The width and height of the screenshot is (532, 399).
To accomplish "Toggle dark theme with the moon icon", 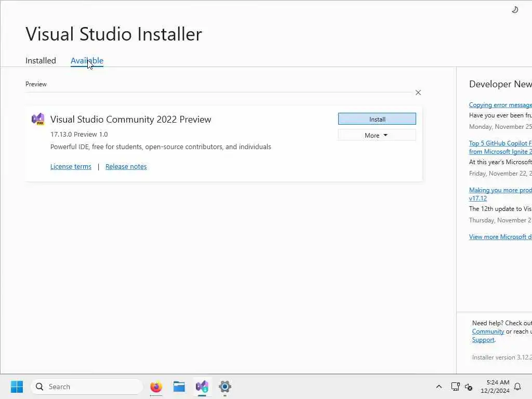I will [515, 10].
